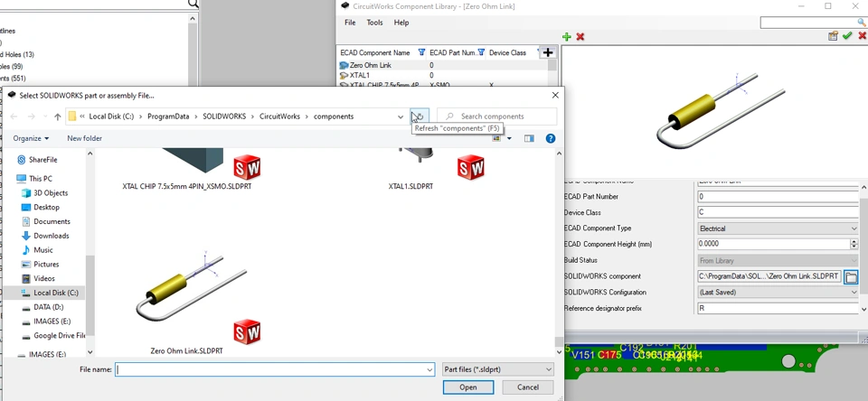Viewport: 868px width, 401px height.
Task: Click the Forward arrow in file dialog
Action: click(32, 117)
